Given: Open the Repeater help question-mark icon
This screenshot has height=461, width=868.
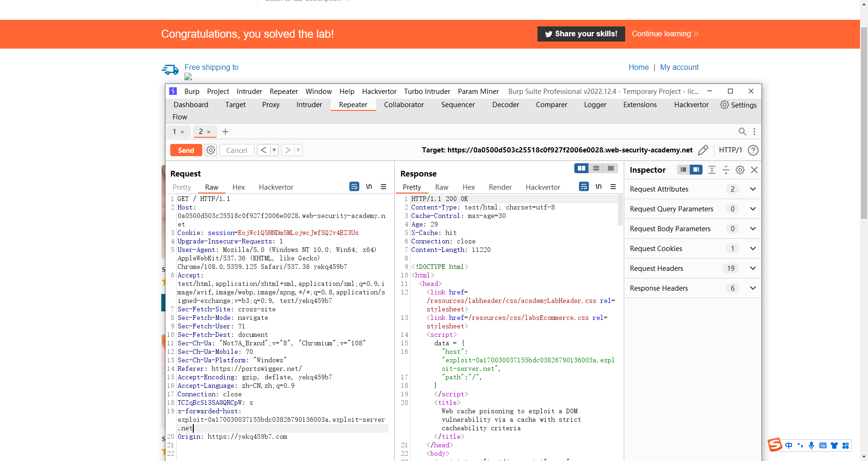Looking at the screenshot, I should coord(753,150).
